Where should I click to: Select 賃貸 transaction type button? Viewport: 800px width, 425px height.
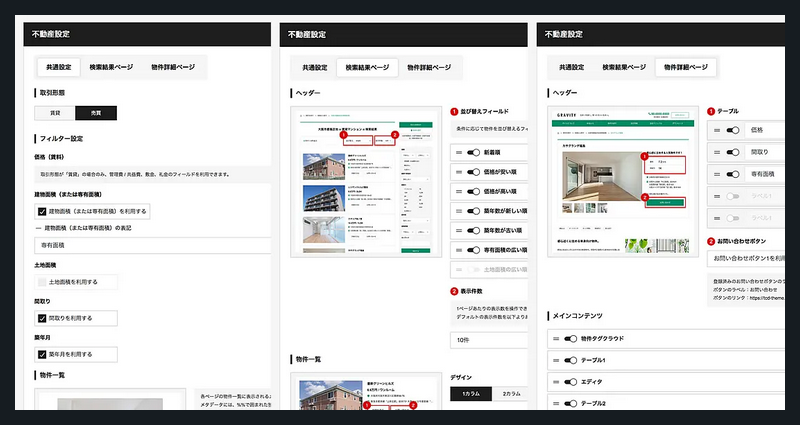coord(55,113)
